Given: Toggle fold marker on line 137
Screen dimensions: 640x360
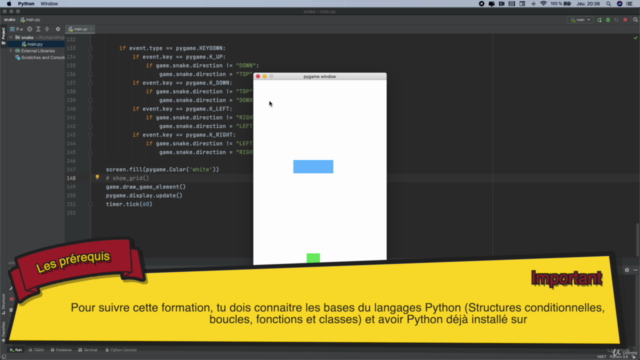Looking at the screenshot, I should pos(90,83).
